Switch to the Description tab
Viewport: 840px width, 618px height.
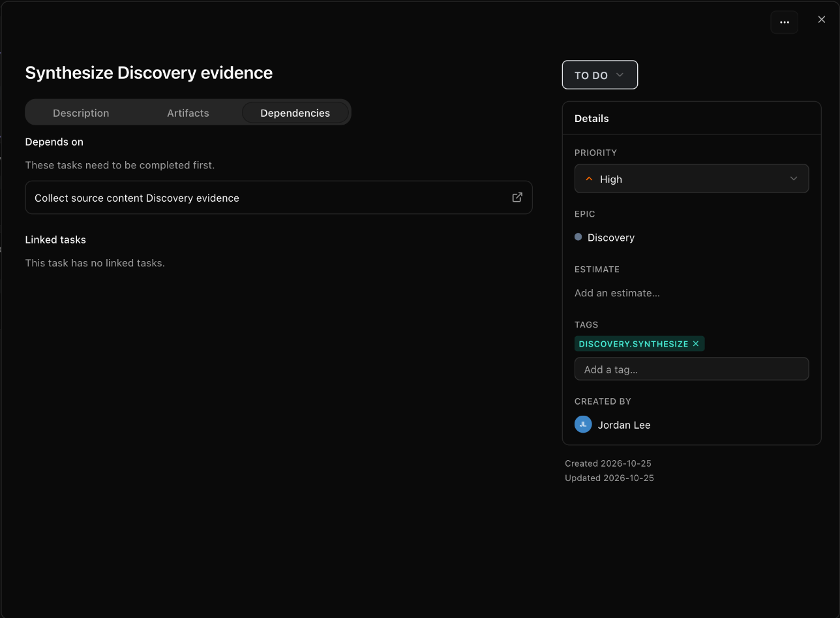[81, 113]
